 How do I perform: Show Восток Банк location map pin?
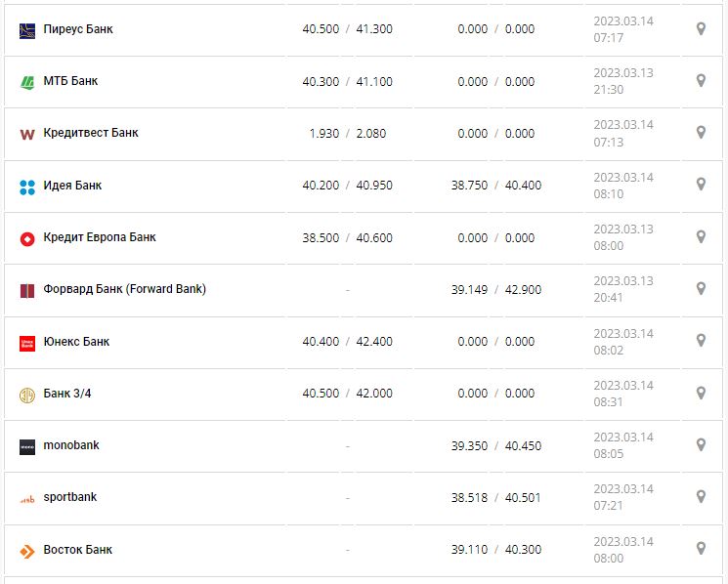[x=701, y=549]
